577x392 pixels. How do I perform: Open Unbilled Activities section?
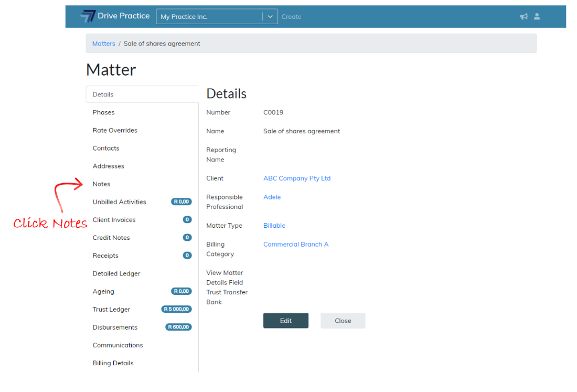pos(120,202)
